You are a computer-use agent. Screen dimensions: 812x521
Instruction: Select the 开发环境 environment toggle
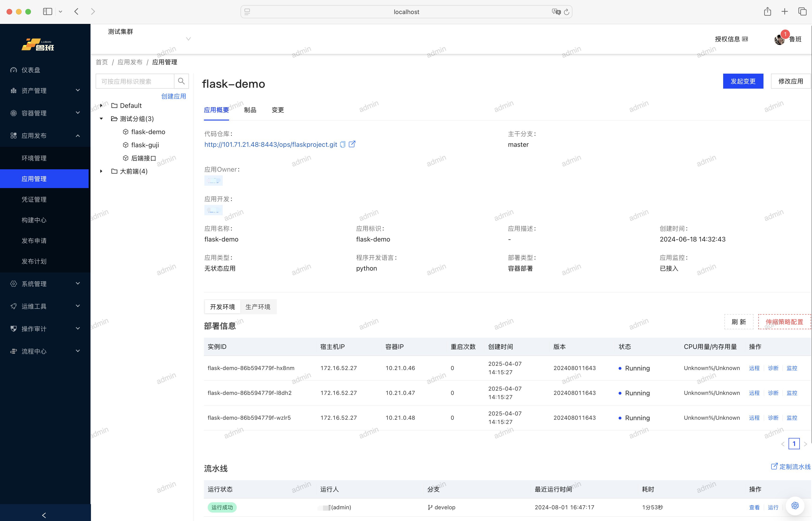coord(222,306)
